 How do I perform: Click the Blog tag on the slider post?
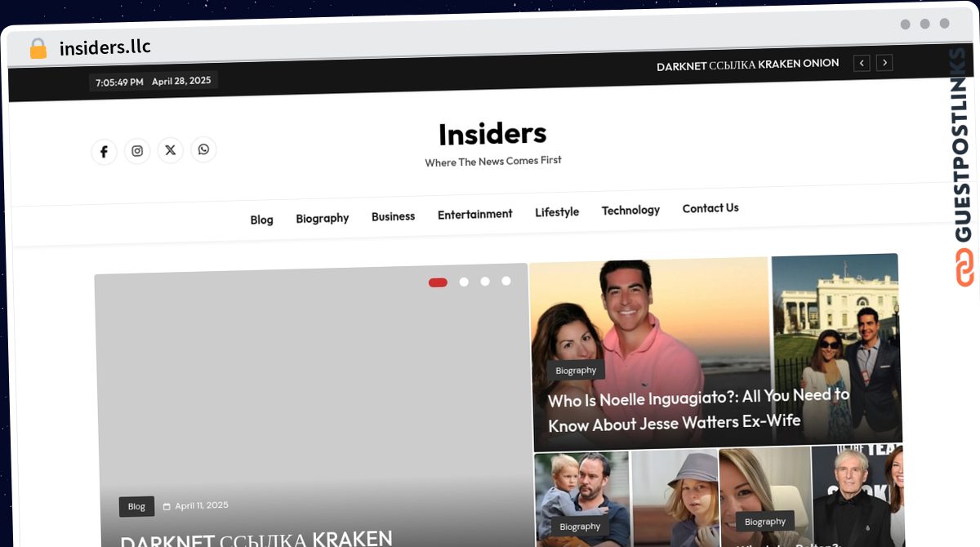(x=136, y=506)
